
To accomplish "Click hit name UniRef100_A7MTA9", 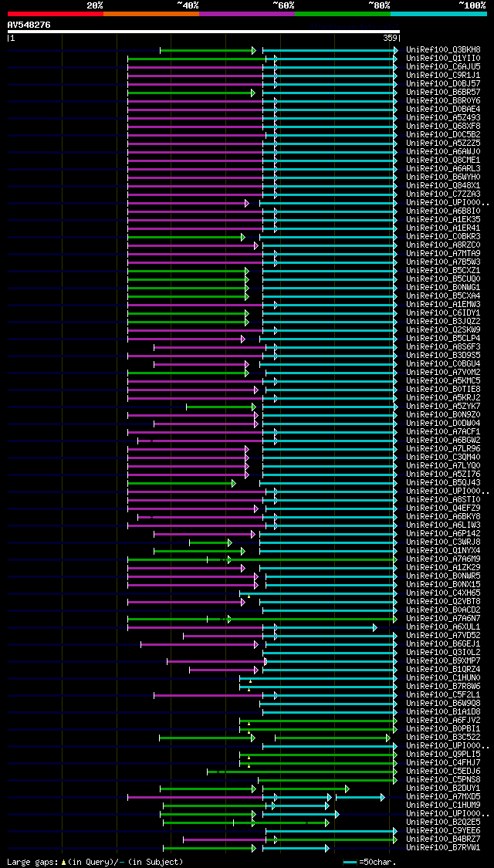I will pos(443,254).
